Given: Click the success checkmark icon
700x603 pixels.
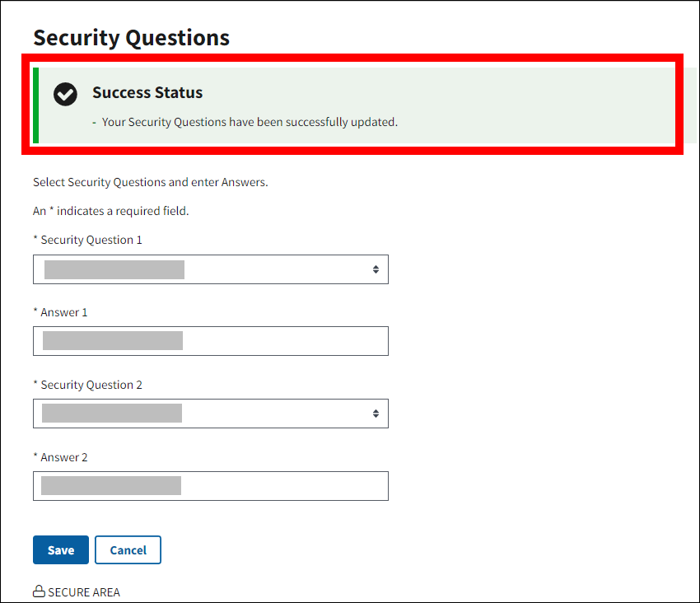Looking at the screenshot, I should (66, 94).
